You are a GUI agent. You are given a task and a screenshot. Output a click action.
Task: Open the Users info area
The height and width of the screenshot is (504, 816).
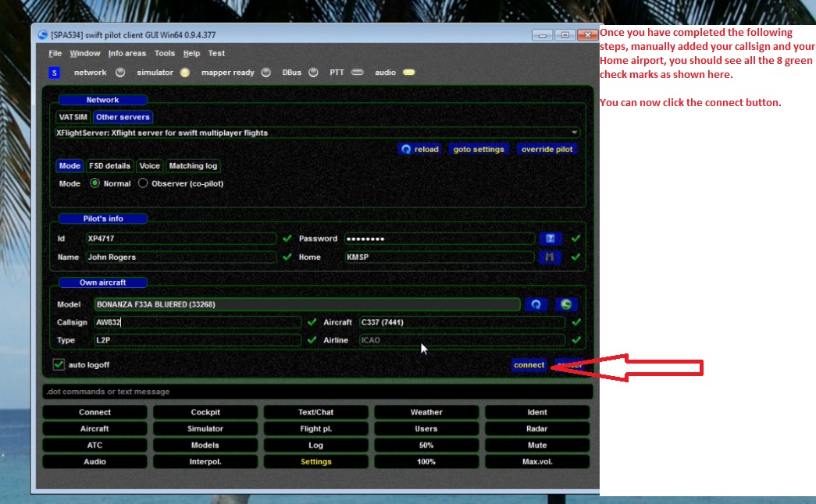(x=426, y=429)
